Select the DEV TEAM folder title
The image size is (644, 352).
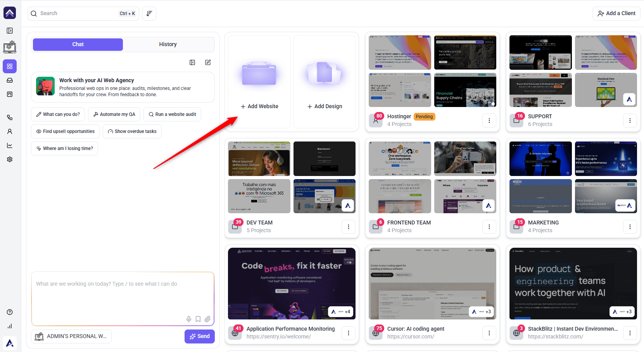coord(259,223)
